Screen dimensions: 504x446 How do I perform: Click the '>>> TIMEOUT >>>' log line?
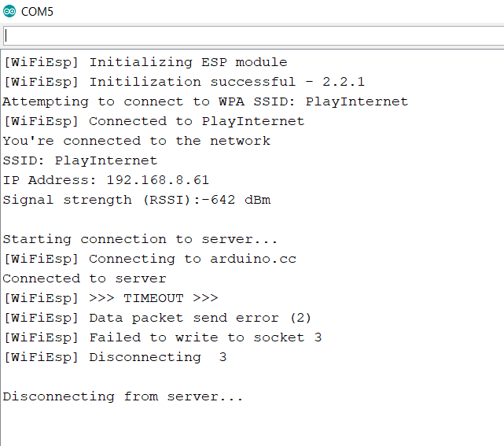(111, 298)
